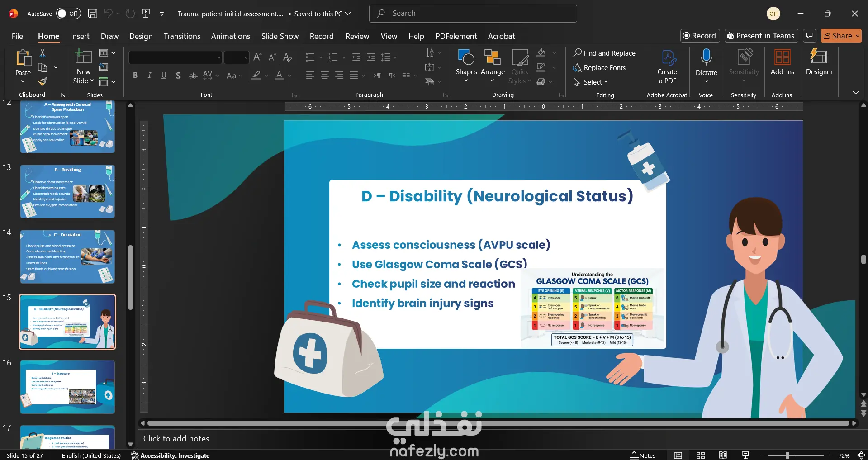Image resolution: width=868 pixels, height=460 pixels.
Task: Toggle align text right
Action: [x=339, y=76]
